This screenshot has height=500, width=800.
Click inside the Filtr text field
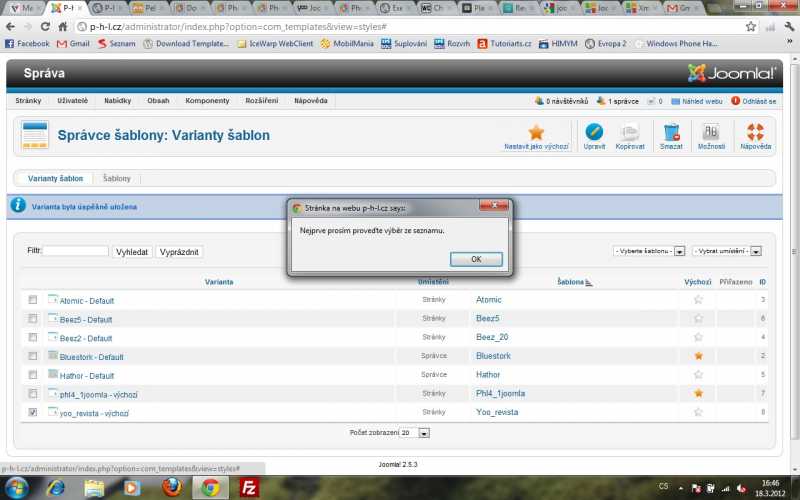pos(76,251)
